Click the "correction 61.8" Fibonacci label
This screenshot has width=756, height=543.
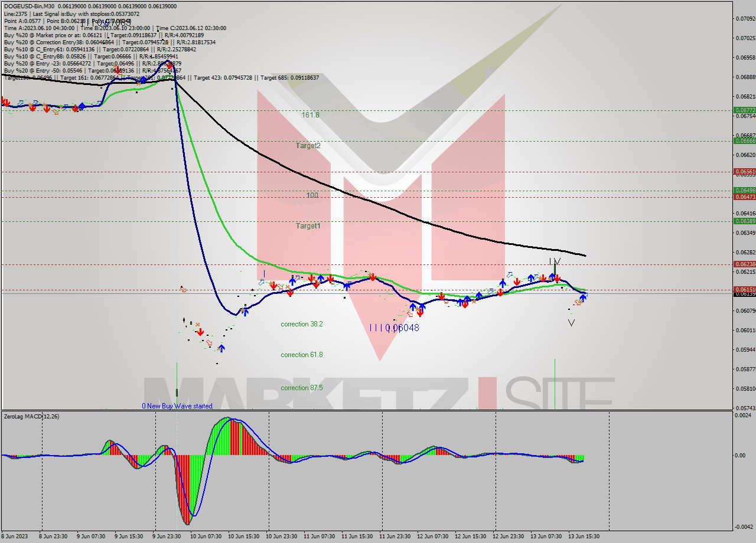point(301,355)
